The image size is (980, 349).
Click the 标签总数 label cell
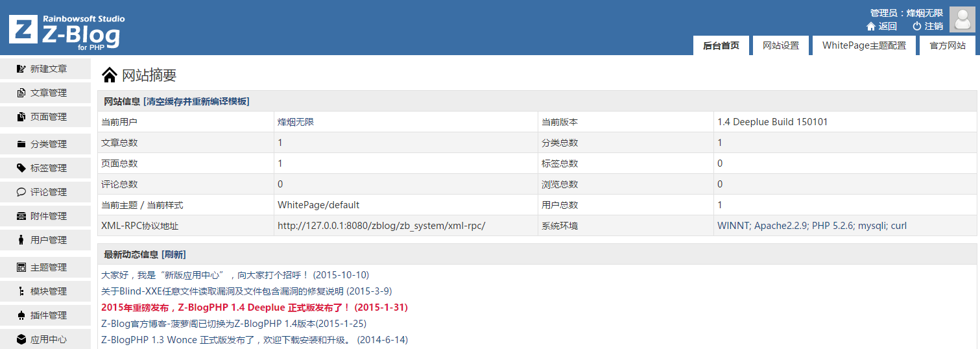625,163
